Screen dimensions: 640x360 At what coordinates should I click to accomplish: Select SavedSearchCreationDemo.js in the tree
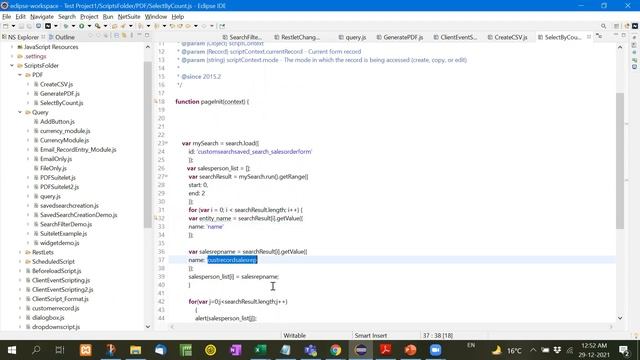(78, 215)
